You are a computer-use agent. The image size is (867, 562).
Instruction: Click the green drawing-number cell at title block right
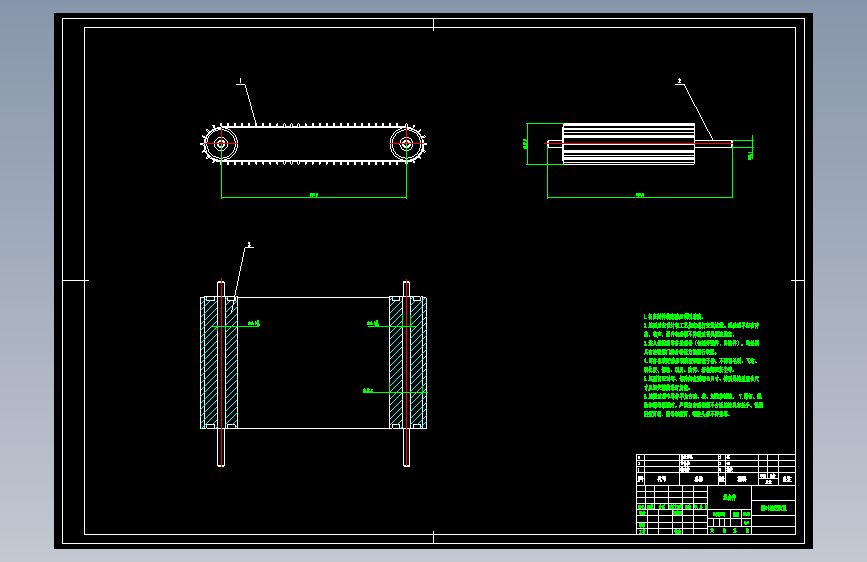(774, 508)
